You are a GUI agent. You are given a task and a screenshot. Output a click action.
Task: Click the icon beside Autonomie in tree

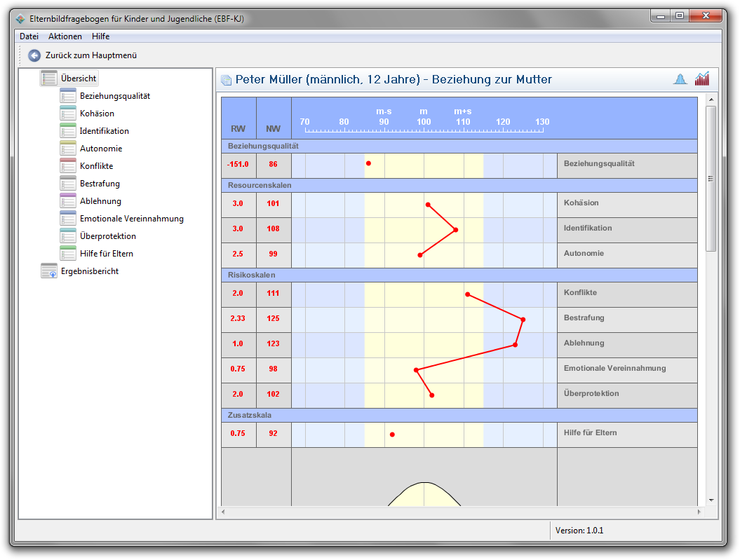(68, 148)
